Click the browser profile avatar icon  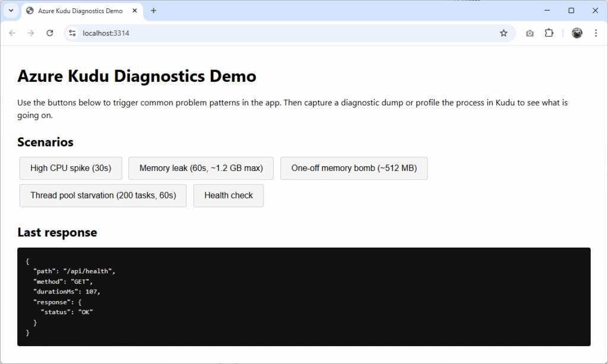coord(576,33)
